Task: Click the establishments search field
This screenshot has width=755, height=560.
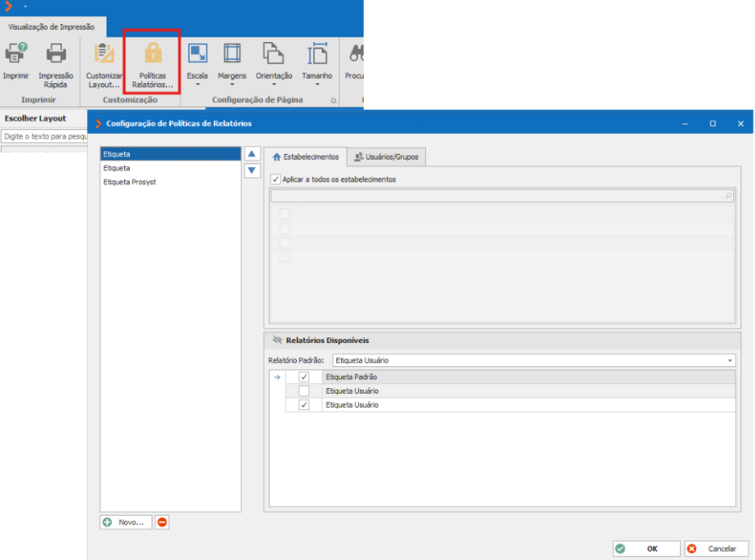Action: tap(502, 195)
